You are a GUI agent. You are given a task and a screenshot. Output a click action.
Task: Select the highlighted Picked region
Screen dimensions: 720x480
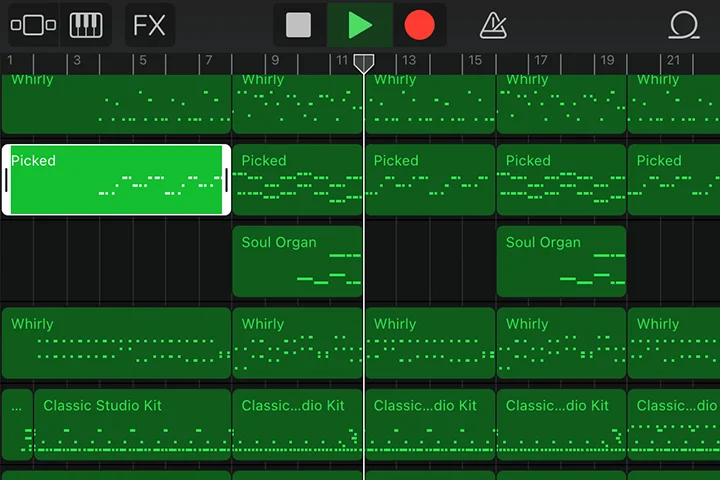pyautogui.click(x=116, y=180)
